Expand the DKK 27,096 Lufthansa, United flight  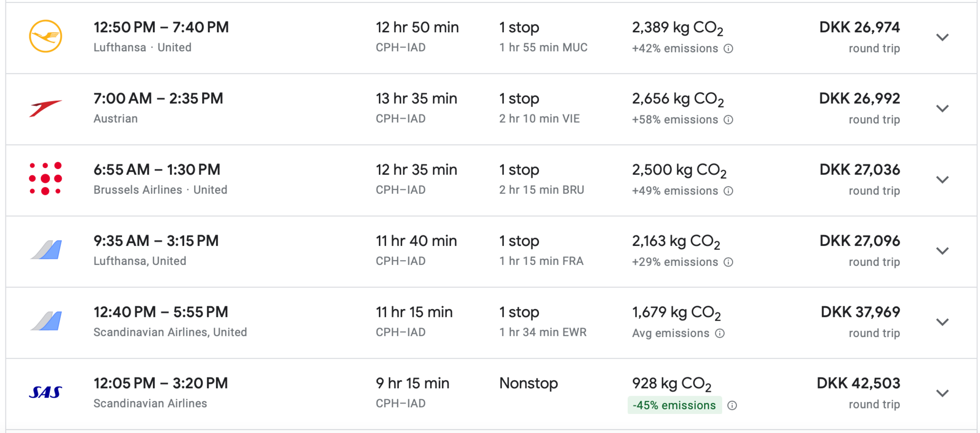tap(942, 251)
